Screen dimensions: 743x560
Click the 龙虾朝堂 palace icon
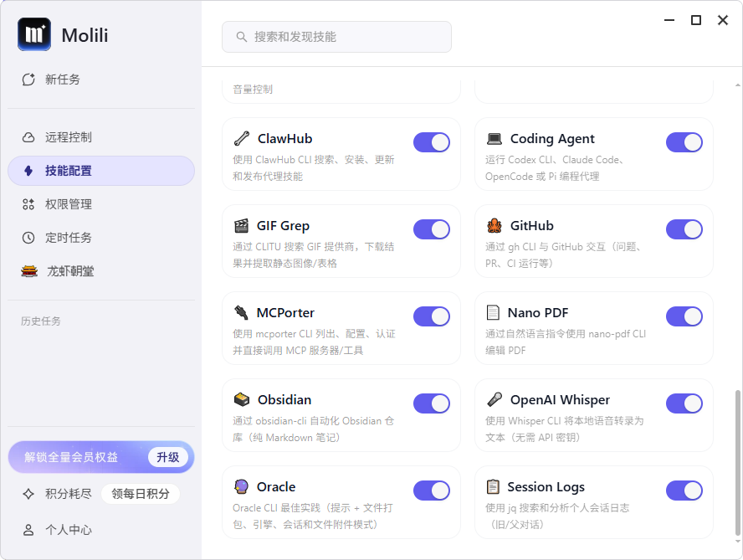(x=29, y=271)
